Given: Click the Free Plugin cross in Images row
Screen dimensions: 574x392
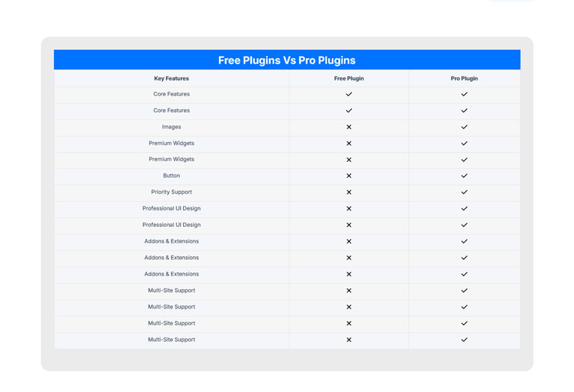Looking at the screenshot, I should tap(349, 127).
